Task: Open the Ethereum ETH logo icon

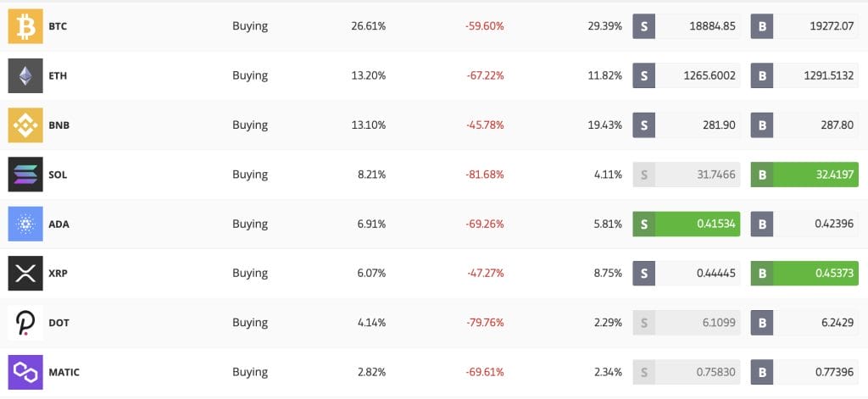Action: click(25, 75)
